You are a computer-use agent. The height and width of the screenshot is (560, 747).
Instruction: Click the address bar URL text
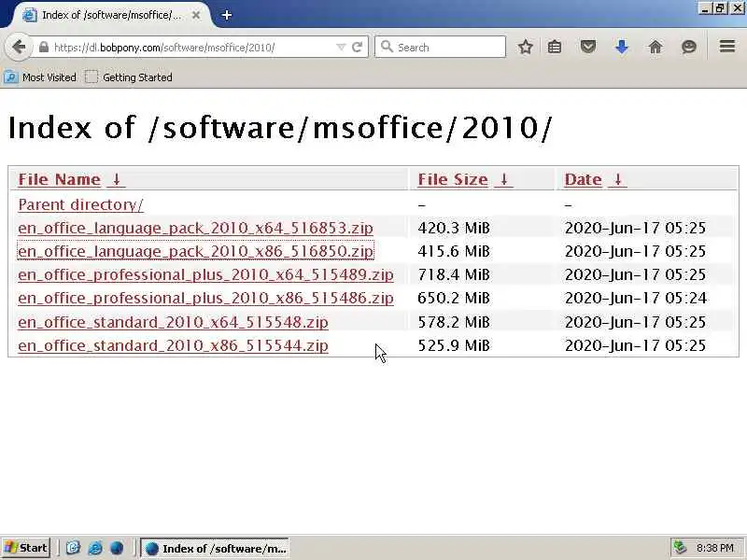pos(164,48)
